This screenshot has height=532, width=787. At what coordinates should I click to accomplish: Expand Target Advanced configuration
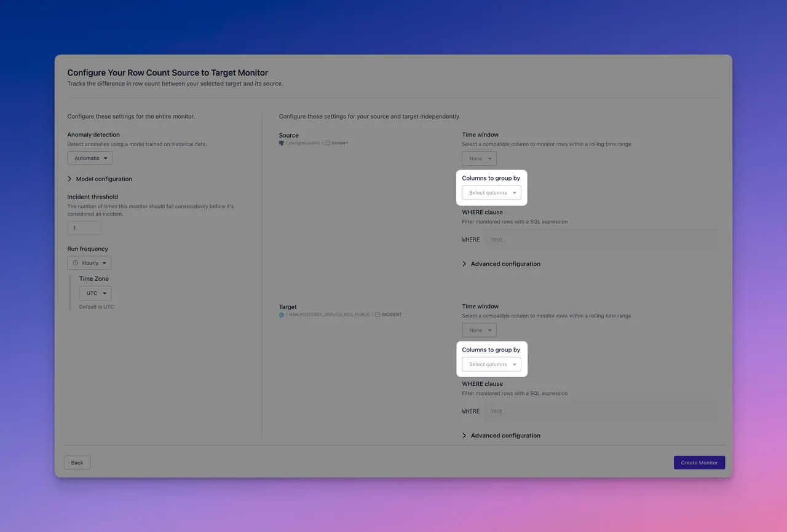pos(501,436)
